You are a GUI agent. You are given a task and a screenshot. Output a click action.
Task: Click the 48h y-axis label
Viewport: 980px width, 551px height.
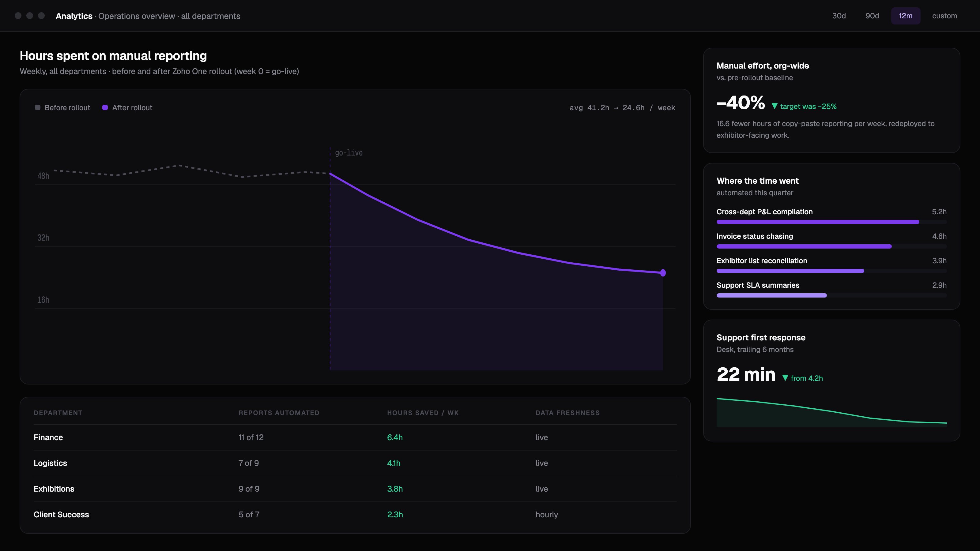43,176
